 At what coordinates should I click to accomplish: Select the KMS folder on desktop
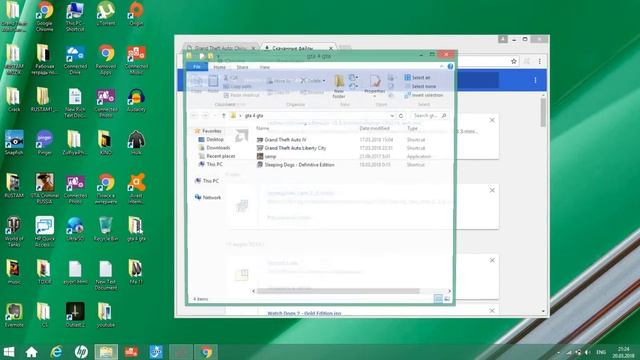[106, 143]
